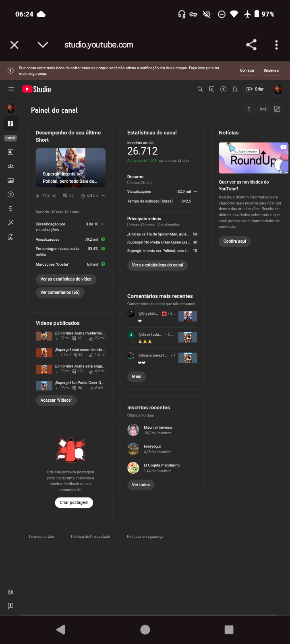
Task: Open the Política de Privacidade link
Action: pyautogui.click(x=91, y=537)
